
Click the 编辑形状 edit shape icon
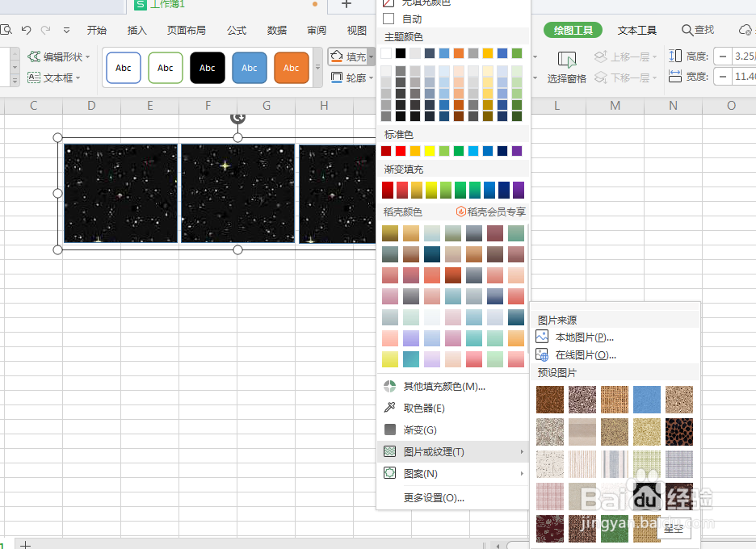click(34, 57)
